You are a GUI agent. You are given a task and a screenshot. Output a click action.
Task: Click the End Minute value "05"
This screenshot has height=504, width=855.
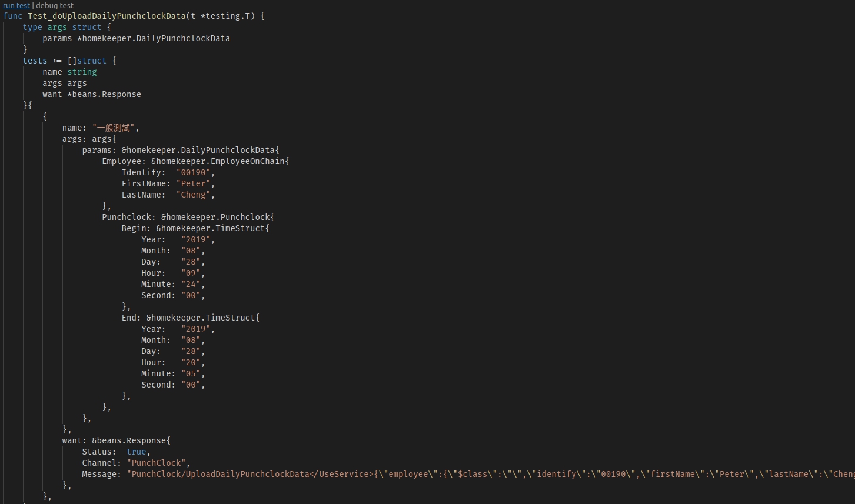(x=191, y=373)
